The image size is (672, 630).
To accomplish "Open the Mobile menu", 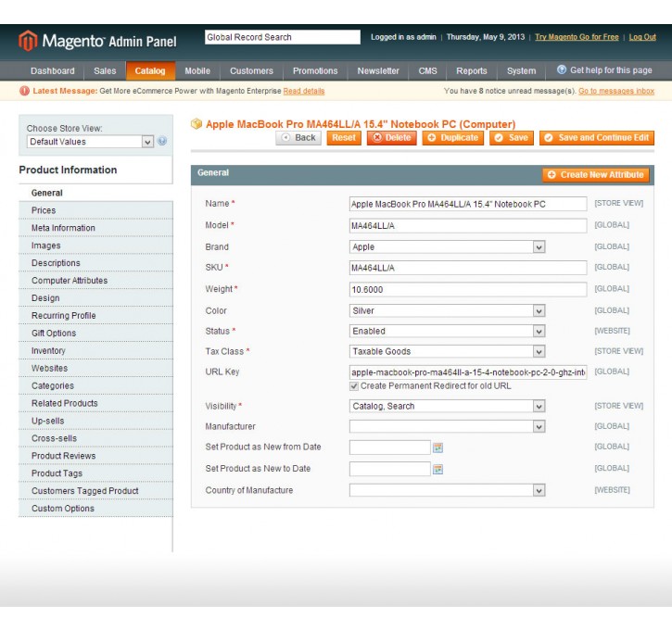I will (197, 70).
